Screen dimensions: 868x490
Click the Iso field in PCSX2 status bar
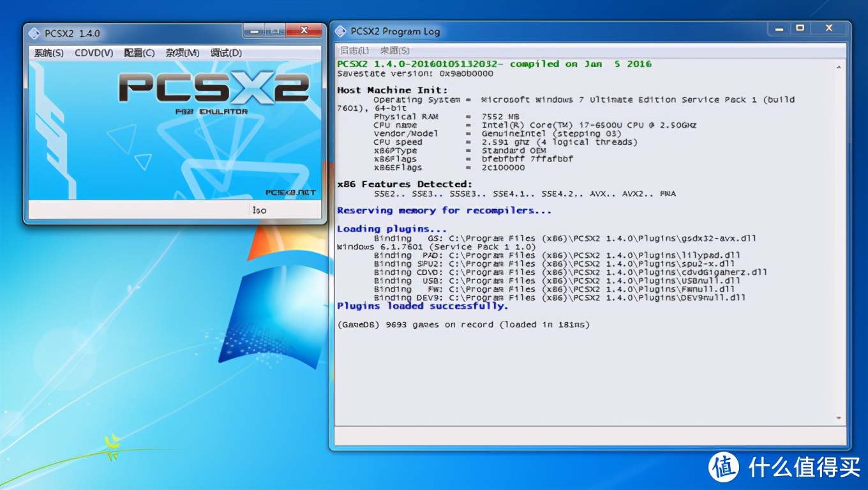(x=285, y=210)
